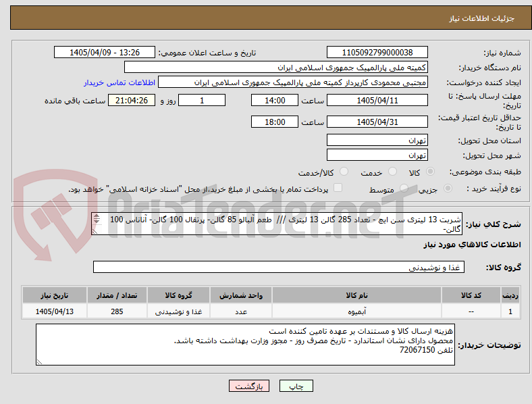The width and height of the screenshot is (532, 404).
Task: Click the اطلاعات کالاهای مورد نیاز heading
Action: tap(472, 245)
